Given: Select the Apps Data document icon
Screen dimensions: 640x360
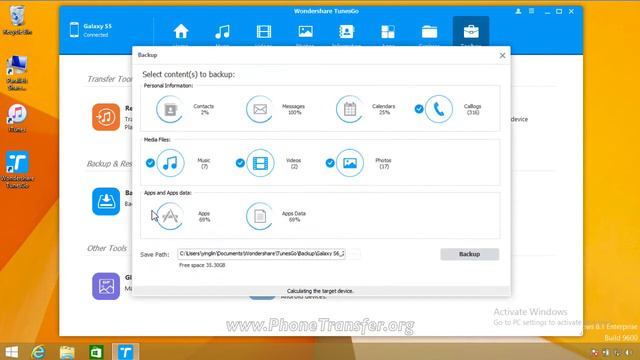Looking at the screenshot, I should pyautogui.click(x=260, y=216).
